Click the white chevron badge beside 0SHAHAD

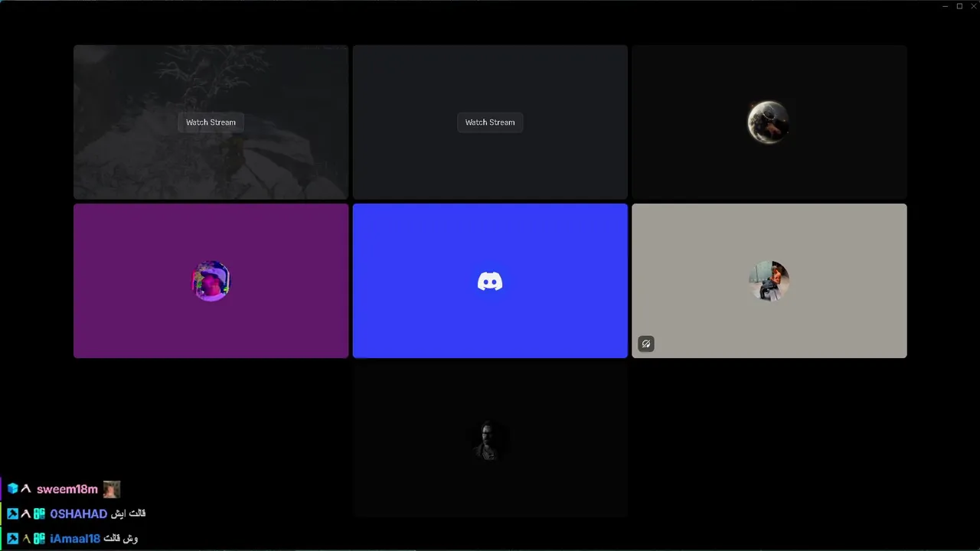[x=26, y=514]
